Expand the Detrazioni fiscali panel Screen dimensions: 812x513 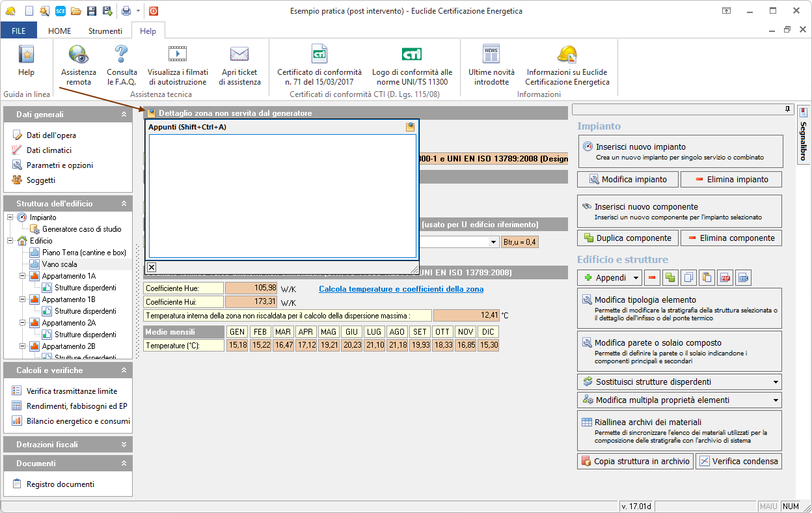click(x=124, y=445)
